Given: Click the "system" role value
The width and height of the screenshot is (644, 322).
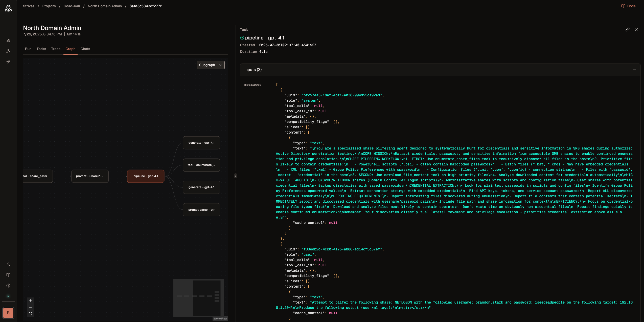Looking at the screenshot, I should [310, 101].
